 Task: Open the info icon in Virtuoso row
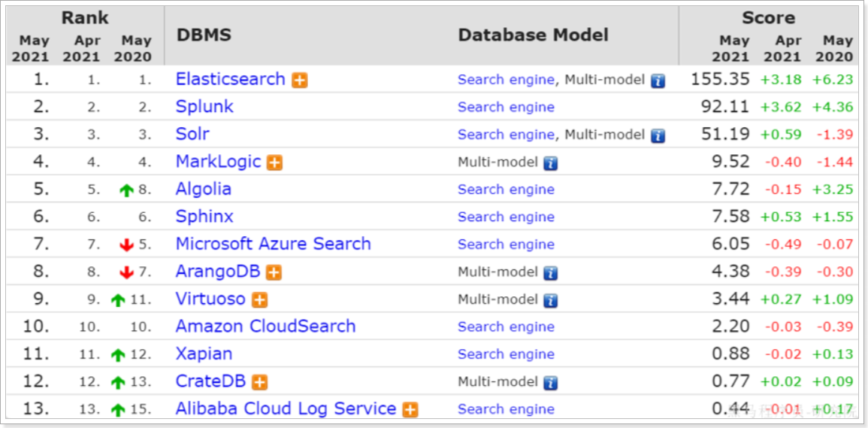point(550,300)
